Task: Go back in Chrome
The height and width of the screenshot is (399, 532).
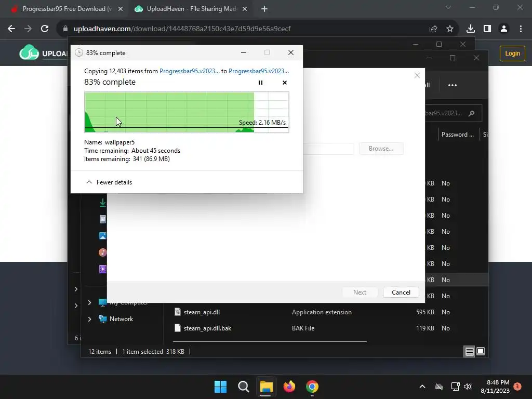Action: point(11,29)
